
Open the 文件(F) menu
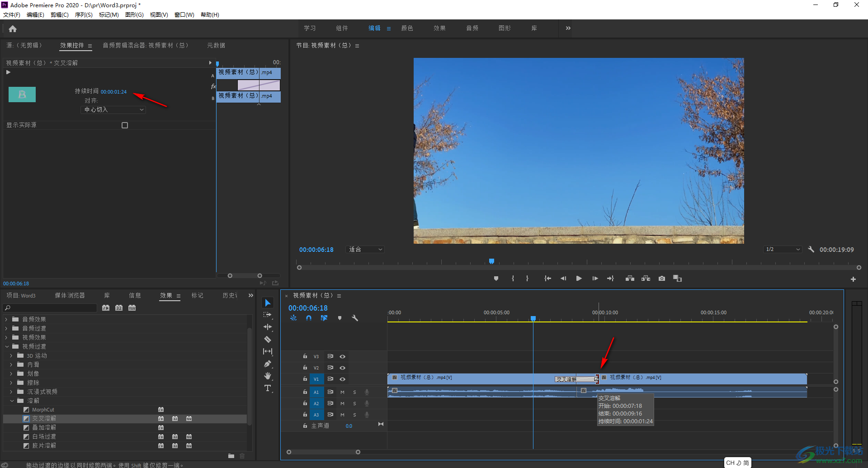point(12,15)
